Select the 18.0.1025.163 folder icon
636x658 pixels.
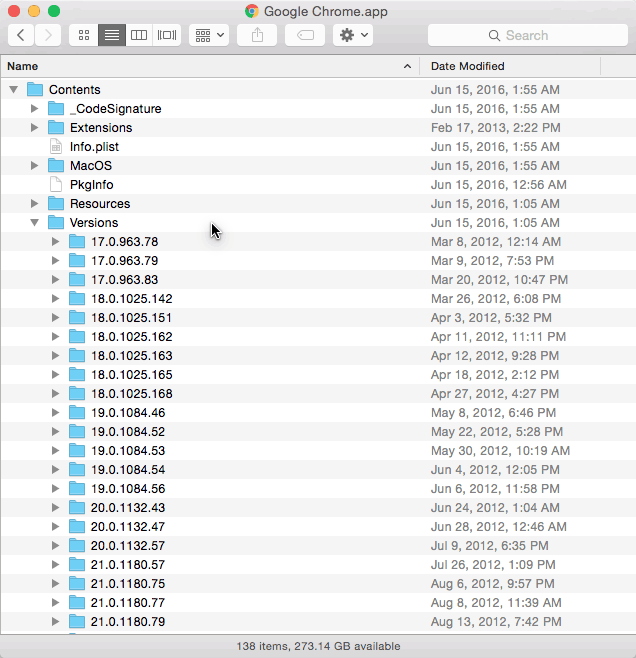point(77,355)
